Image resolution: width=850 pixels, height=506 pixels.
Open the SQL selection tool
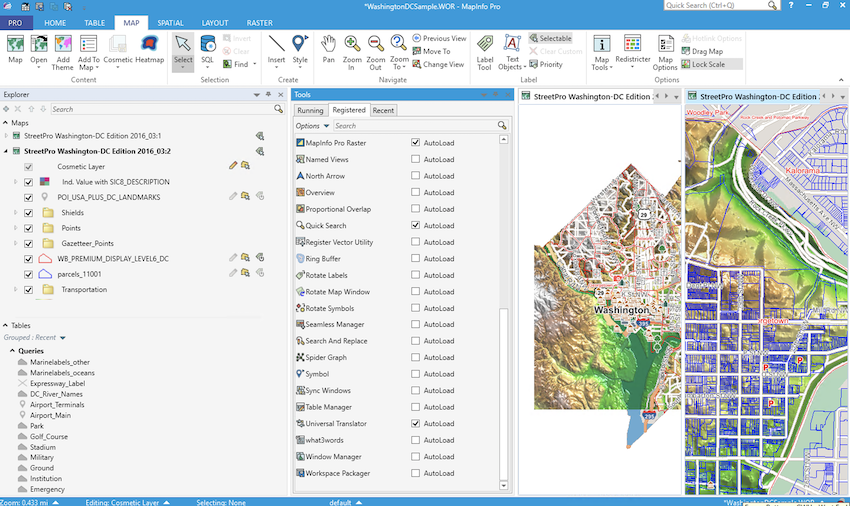208,50
